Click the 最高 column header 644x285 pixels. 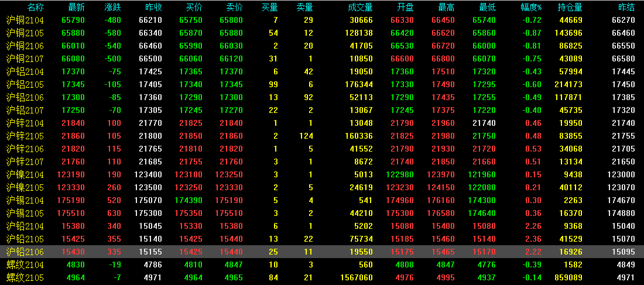pyautogui.click(x=447, y=8)
